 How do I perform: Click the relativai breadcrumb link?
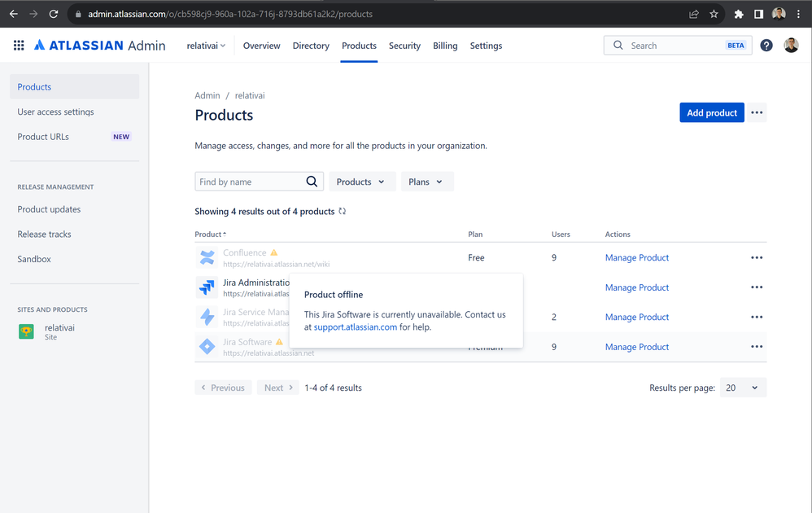point(250,95)
